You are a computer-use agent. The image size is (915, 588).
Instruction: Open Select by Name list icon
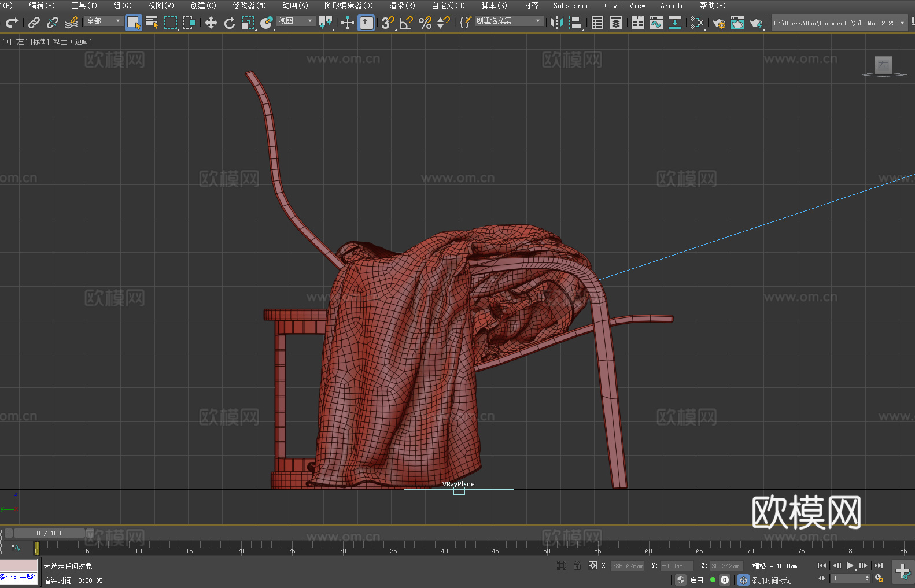click(152, 23)
